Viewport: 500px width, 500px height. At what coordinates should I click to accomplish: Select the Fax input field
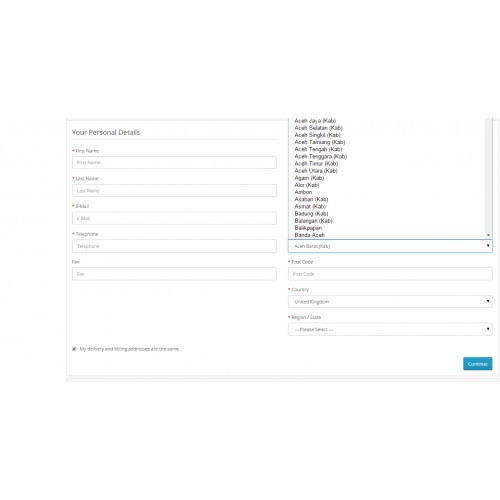pyautogui.click(x=174, y=274)
